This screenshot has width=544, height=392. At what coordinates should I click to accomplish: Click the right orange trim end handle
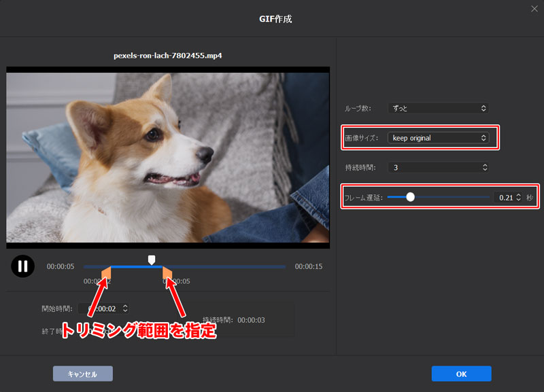(167, 274)
